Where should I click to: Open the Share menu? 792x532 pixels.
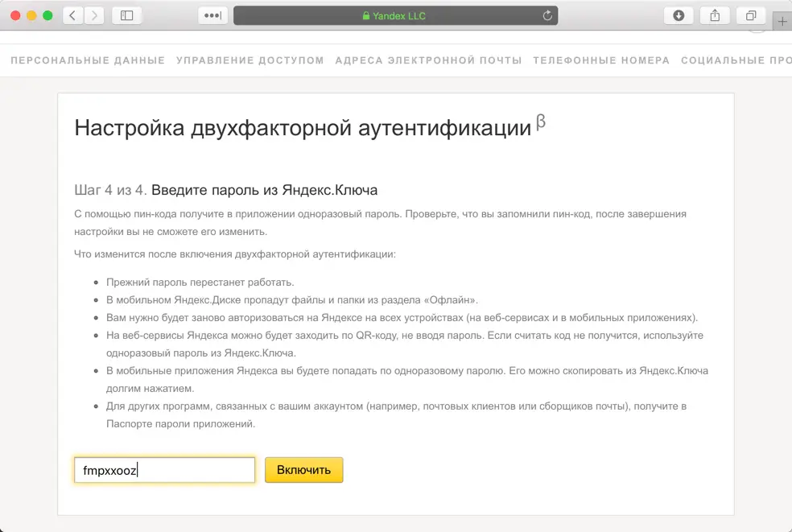[715, 15]
